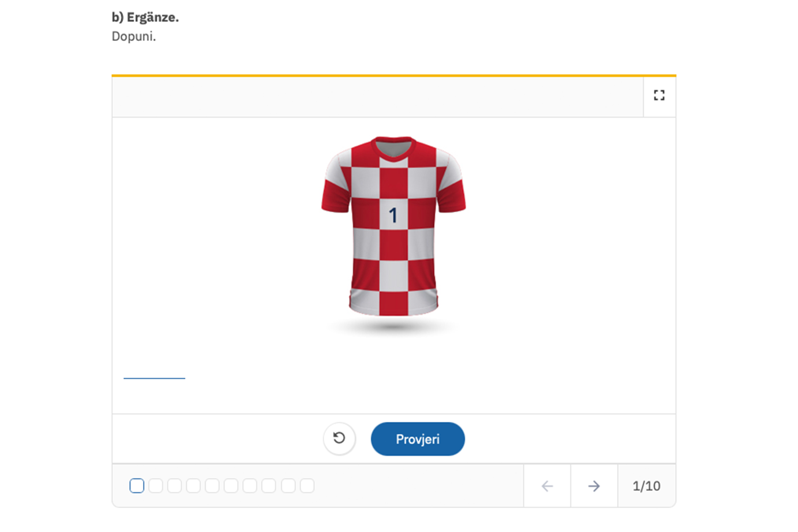
Task: Jump to the seventh question square
Action: [x=250, y=486]
